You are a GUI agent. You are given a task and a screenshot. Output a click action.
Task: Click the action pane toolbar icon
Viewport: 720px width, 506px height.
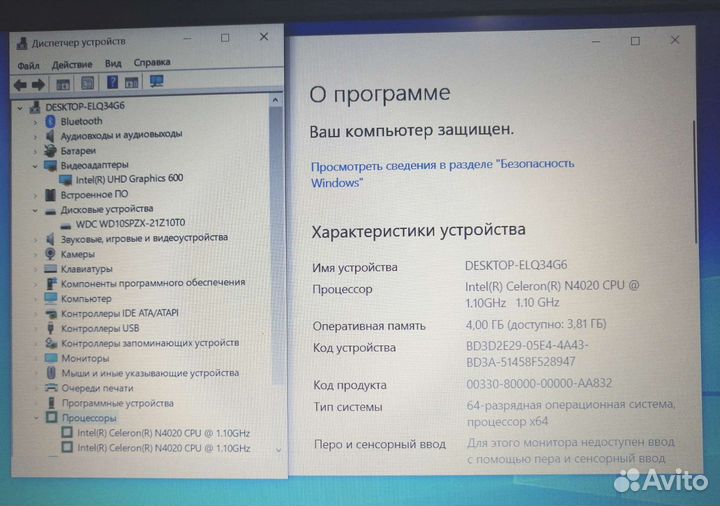tap(131, 83)
